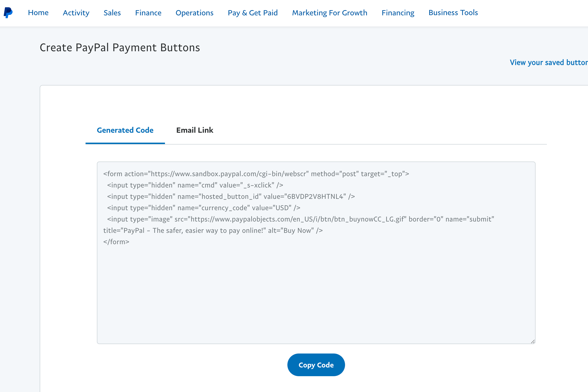The image size is (588, 392).
Task: Switch to the Email Link tab
Action: [x=195, y=130]
